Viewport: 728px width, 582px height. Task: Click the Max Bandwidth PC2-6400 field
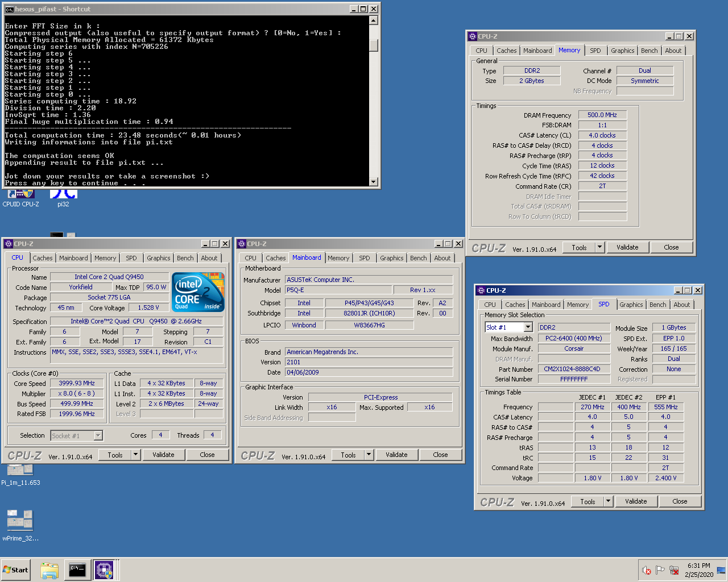click(x=574, y=338)
